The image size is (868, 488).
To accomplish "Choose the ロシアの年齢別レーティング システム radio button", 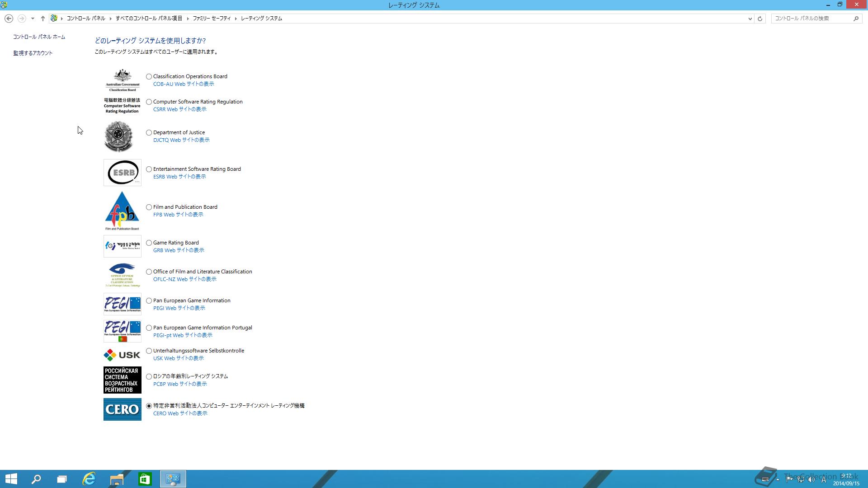I will tap(149, 377).
